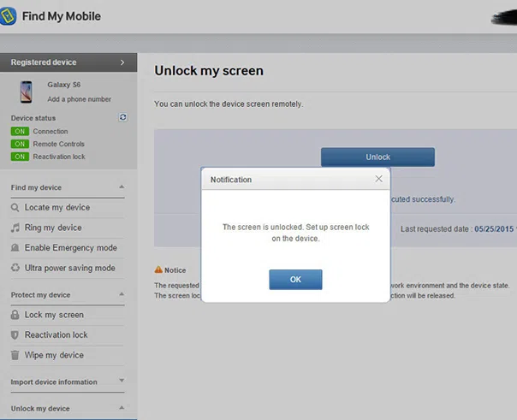Click 'You can unlock the device screen remotely' text
The height and width of the screenshot is (420, 517).
229,104
